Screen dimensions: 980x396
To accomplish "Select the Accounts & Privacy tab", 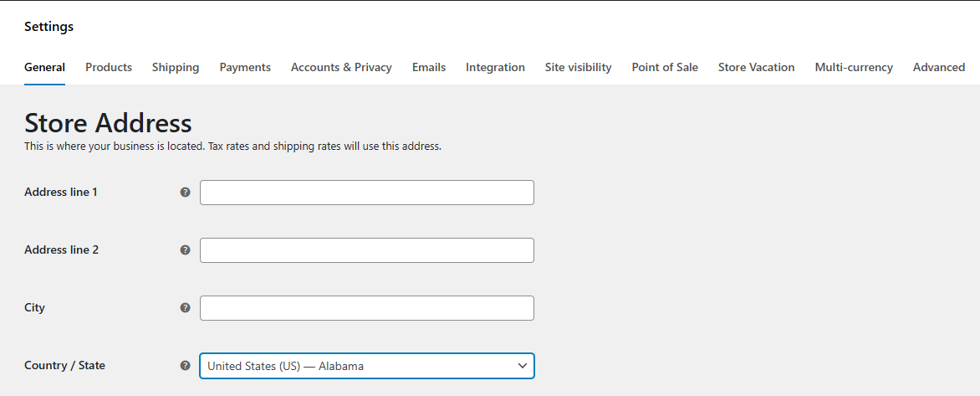I will (341, 67).
